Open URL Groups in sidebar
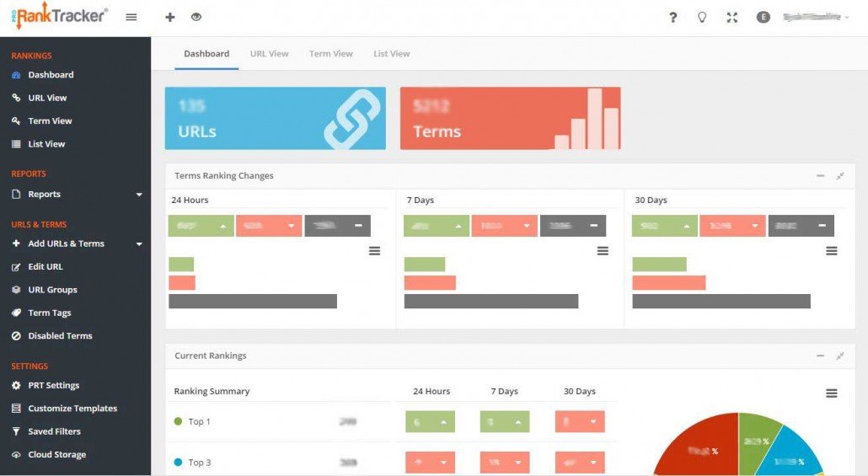 tap(52, 290)
